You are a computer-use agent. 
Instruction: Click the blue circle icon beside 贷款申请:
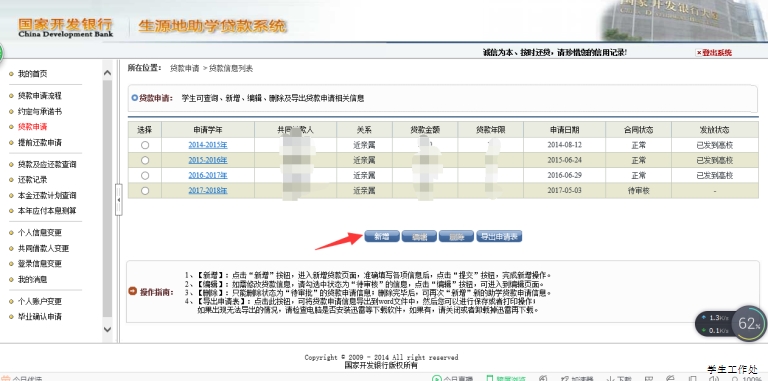click(135, 98)
